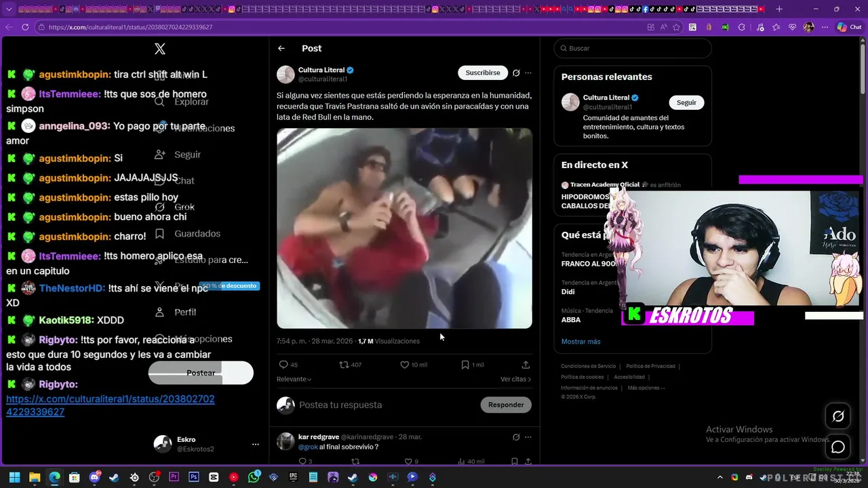868x488 pixels.
Task: Open Didi trending topic
Action: pyautogui.click(x=568, y=291)
